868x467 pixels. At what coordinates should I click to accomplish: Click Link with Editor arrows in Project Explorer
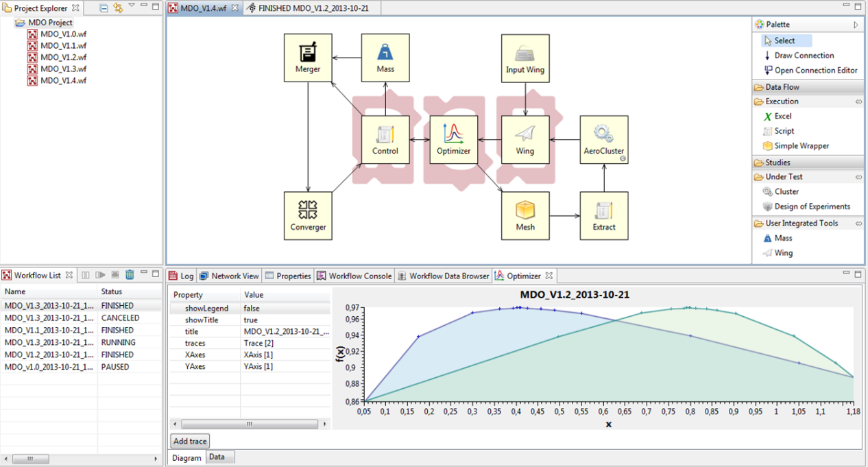pyautogui.click(x=118, y=8)
